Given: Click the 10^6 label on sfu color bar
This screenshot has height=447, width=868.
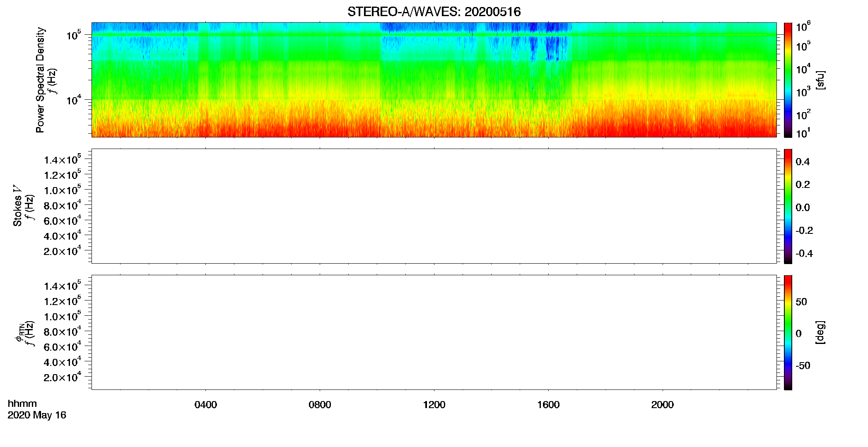Looking at the screenshot, I should (803, 27).
